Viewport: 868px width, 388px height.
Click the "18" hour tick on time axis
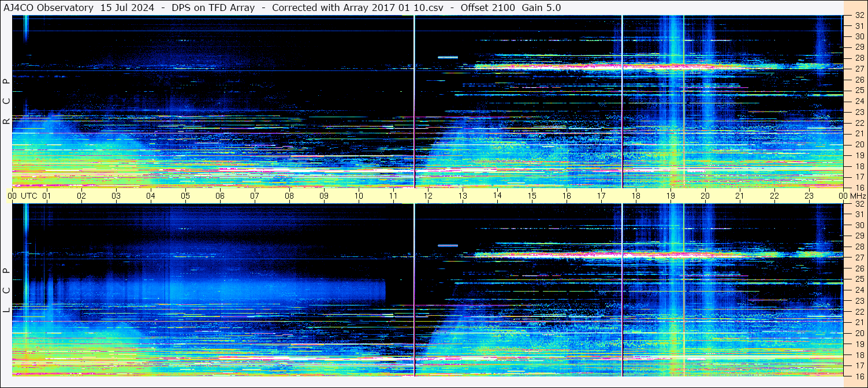(x=636, y=196)
